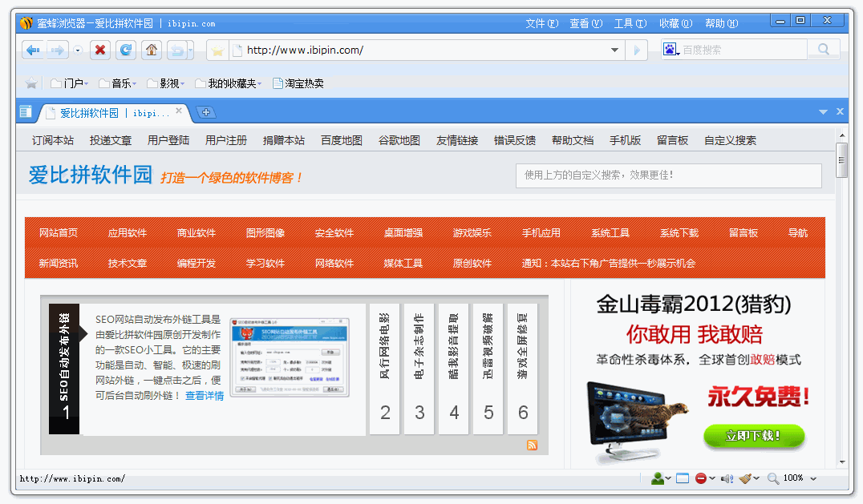
Task: Expand the 门户 bookmark folder
Action: [69, 83]
